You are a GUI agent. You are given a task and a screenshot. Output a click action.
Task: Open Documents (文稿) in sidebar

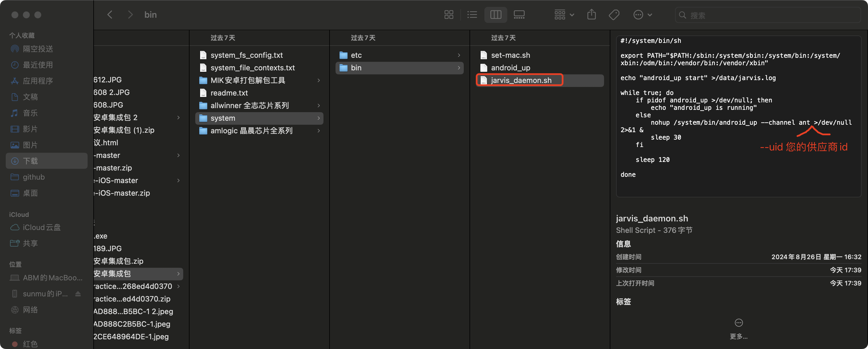point(46,97)
